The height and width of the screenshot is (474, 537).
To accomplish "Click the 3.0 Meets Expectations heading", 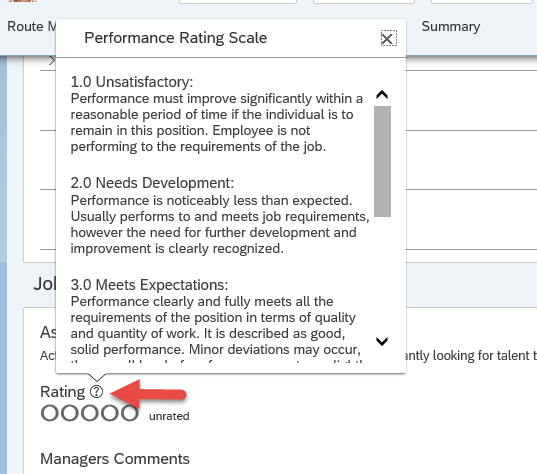I will click(x=149, y=285).
